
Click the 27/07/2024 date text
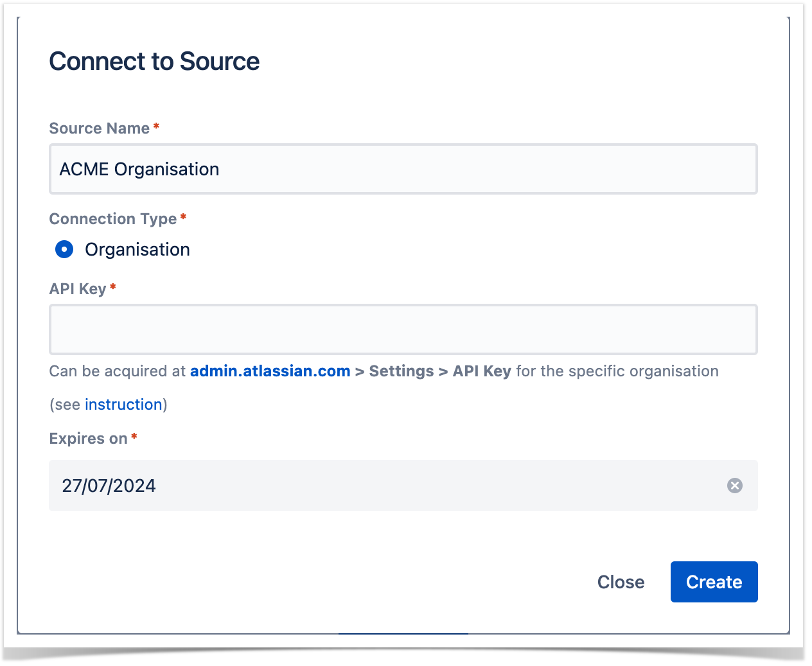109,486
